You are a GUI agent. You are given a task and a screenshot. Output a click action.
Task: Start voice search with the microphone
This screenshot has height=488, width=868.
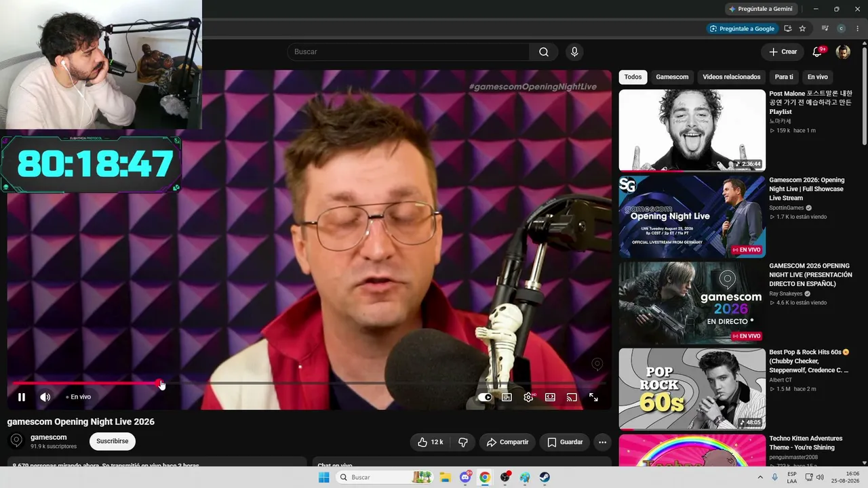tap(574, 52)
